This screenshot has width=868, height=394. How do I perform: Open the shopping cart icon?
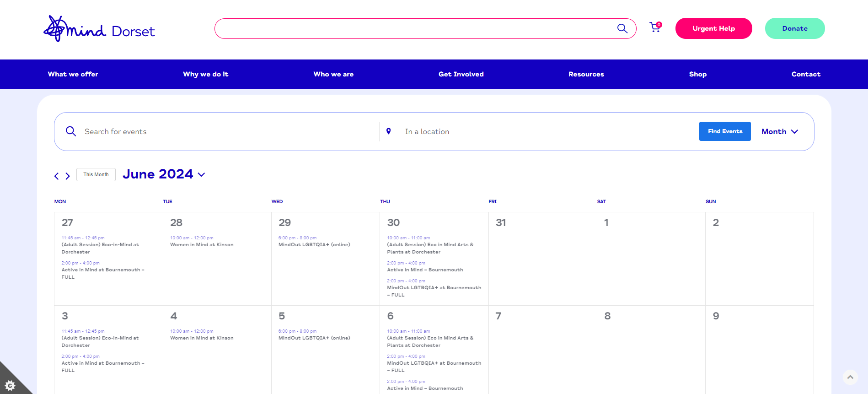[x=655, y=27]
